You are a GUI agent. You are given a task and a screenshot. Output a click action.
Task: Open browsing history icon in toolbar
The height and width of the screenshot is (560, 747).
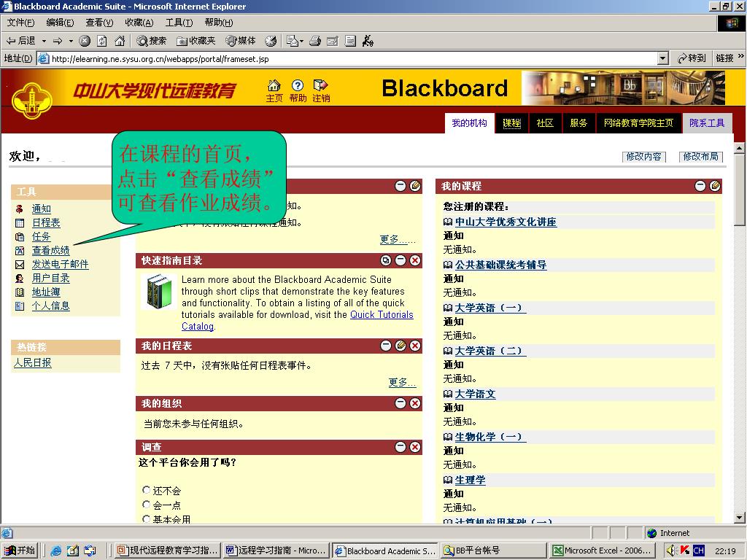pyautogui.click(x=271, y=41)
